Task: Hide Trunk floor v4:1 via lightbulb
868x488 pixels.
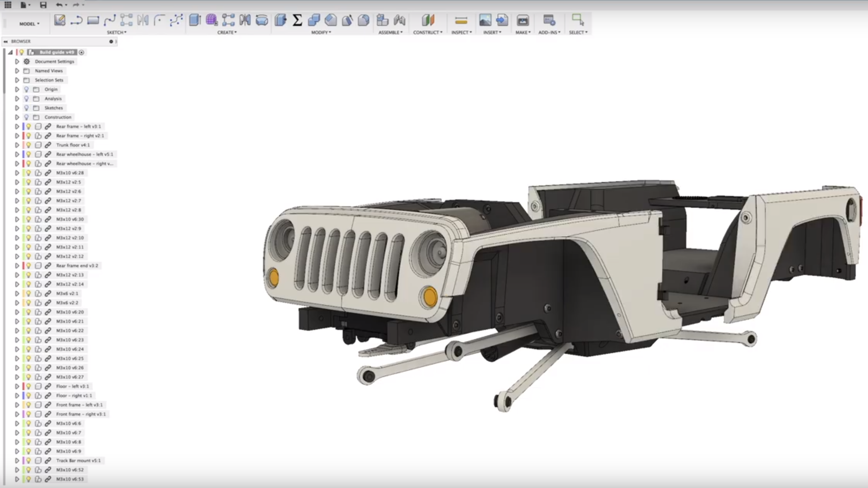Action: click(29, 145)
